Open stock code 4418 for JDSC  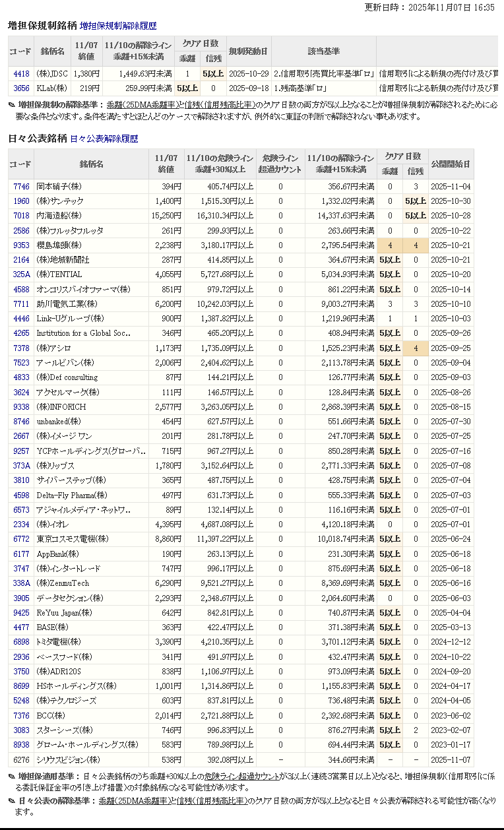(x=21, y=74)
